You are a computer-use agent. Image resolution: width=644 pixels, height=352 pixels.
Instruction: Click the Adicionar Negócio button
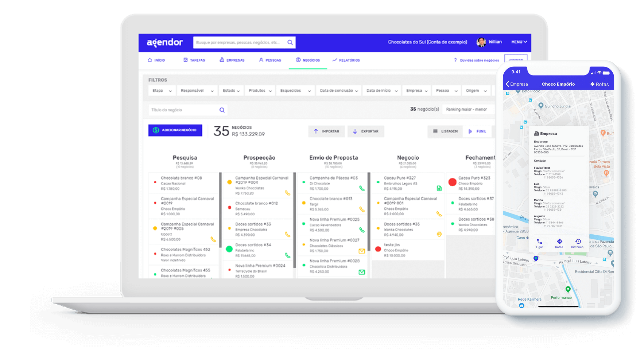[175, 130]
